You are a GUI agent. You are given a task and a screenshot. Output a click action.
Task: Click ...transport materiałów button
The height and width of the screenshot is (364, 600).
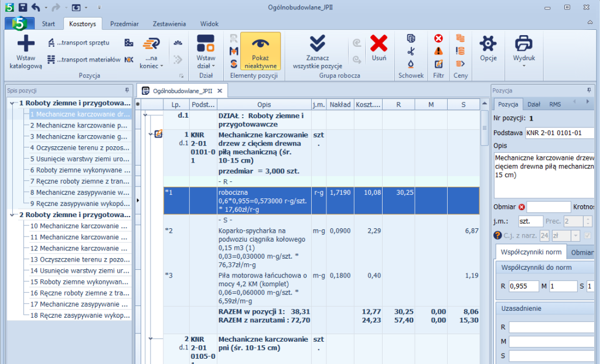pyautogui.click(x=83, y=59)
